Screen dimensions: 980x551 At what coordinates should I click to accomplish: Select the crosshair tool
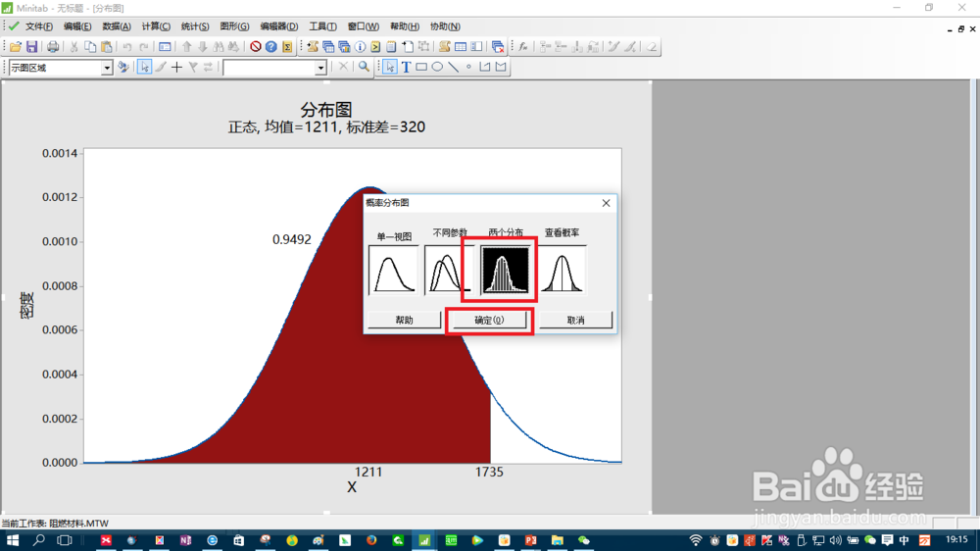pyautogui.click(x=176, y=67)
